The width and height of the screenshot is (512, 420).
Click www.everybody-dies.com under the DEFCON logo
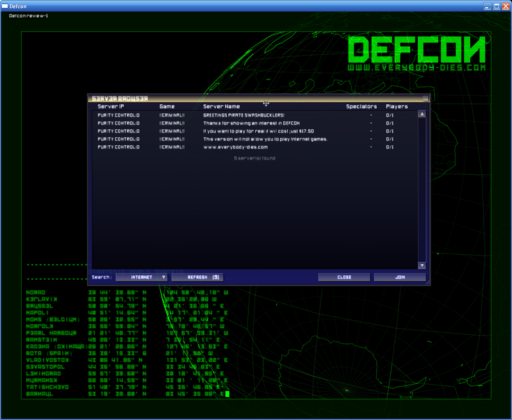tap(417, 67)
